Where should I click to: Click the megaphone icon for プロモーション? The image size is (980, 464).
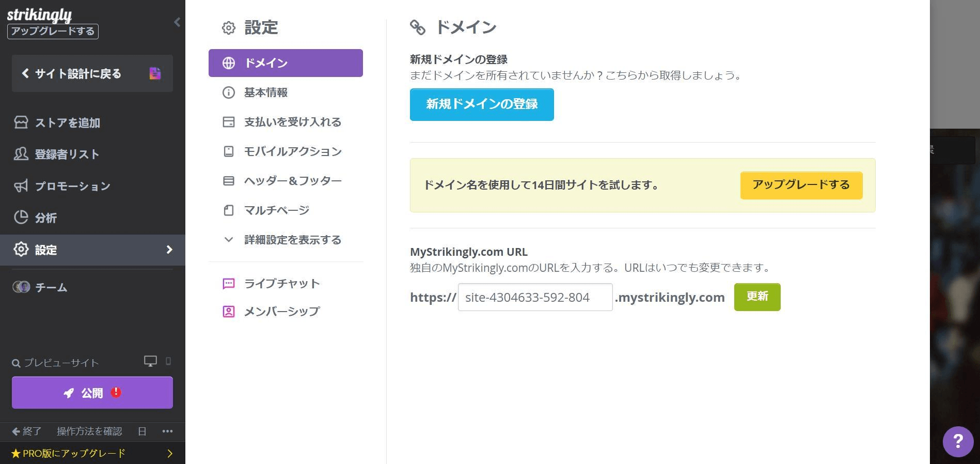pyautogui.click(x=21, y=185)
